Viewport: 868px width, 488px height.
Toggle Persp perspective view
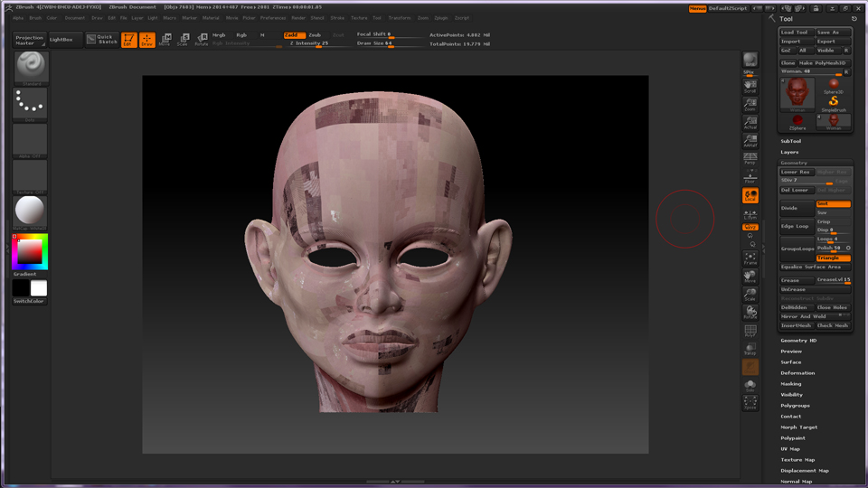coord(750,159)
